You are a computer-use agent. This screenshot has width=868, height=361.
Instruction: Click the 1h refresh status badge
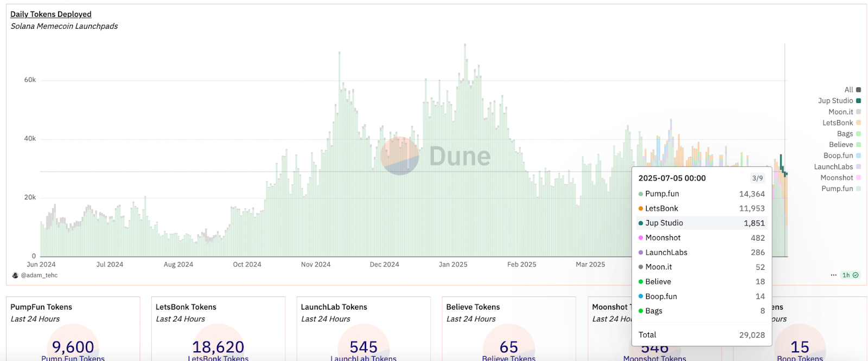[x=850, y=275]
